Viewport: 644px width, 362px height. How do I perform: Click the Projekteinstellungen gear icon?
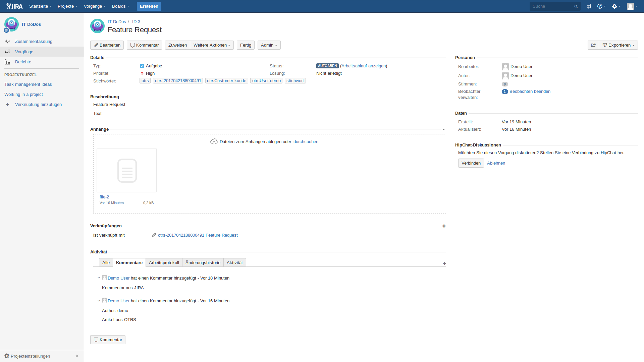[x=7, y=356]
